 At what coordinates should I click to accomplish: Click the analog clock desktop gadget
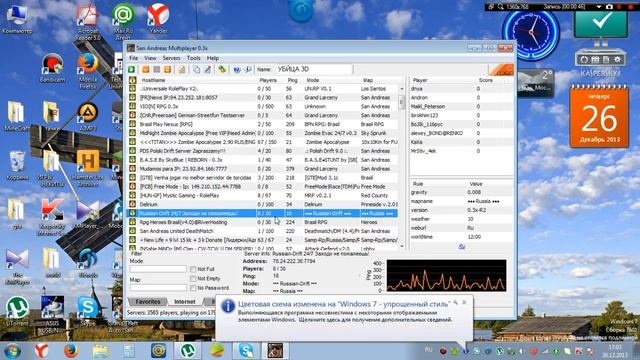531,33
